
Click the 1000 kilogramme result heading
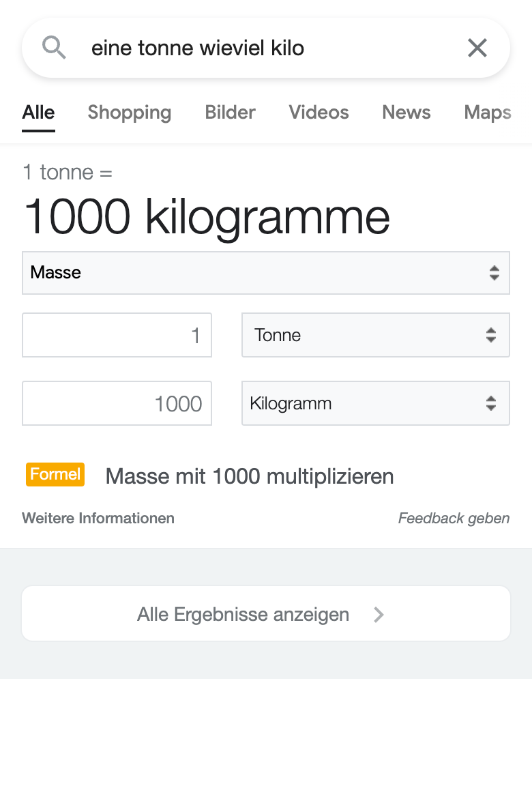(207, 217)
